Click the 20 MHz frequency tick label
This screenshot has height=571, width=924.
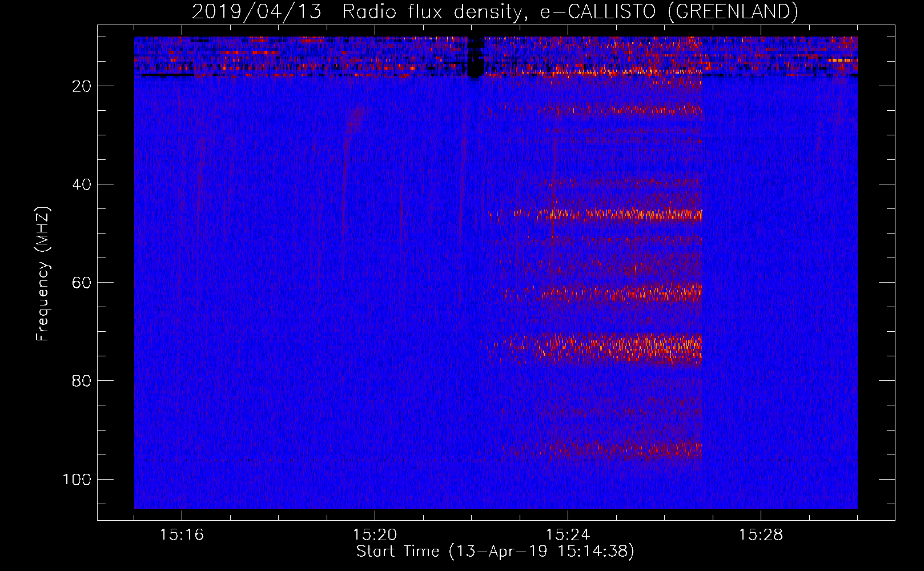[x=82, y=86]
